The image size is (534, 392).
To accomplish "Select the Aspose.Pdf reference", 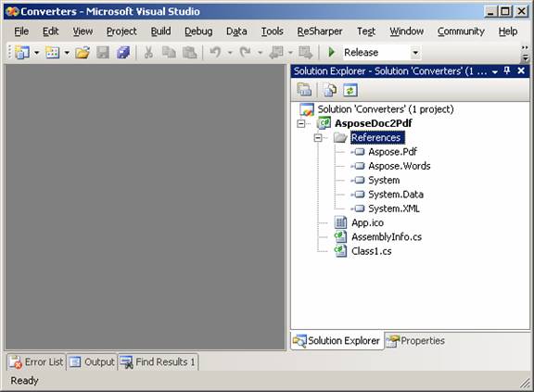I will coord(392,152).
